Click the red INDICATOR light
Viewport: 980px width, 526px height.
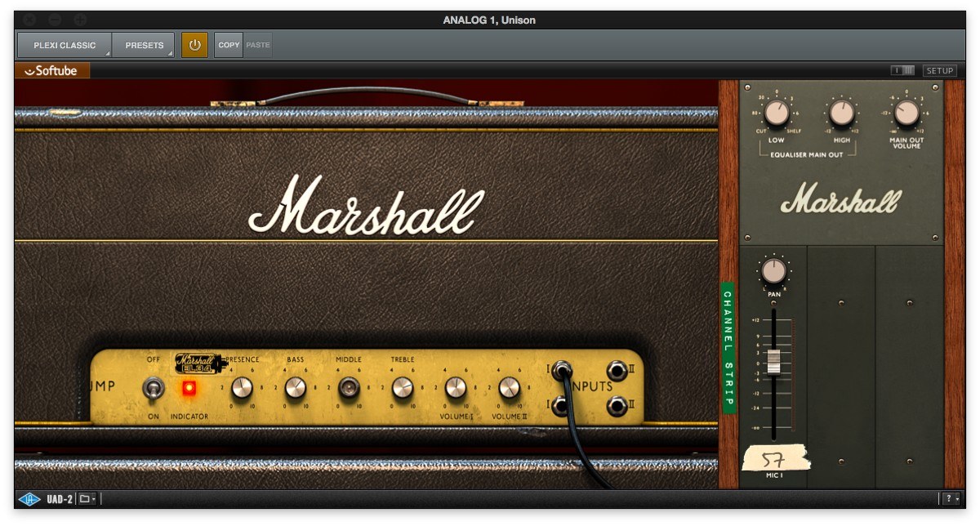click(189, 389)
